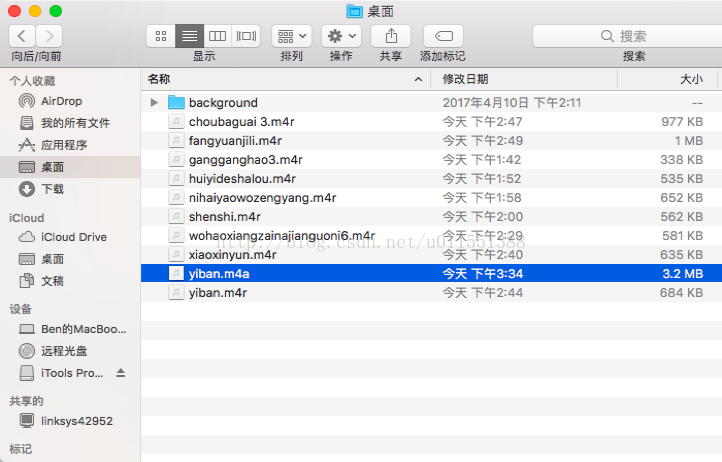Click the 桌面 folder icon in title bar
The height and width of the screenshot is (462, 722).
tap(354, 11)
